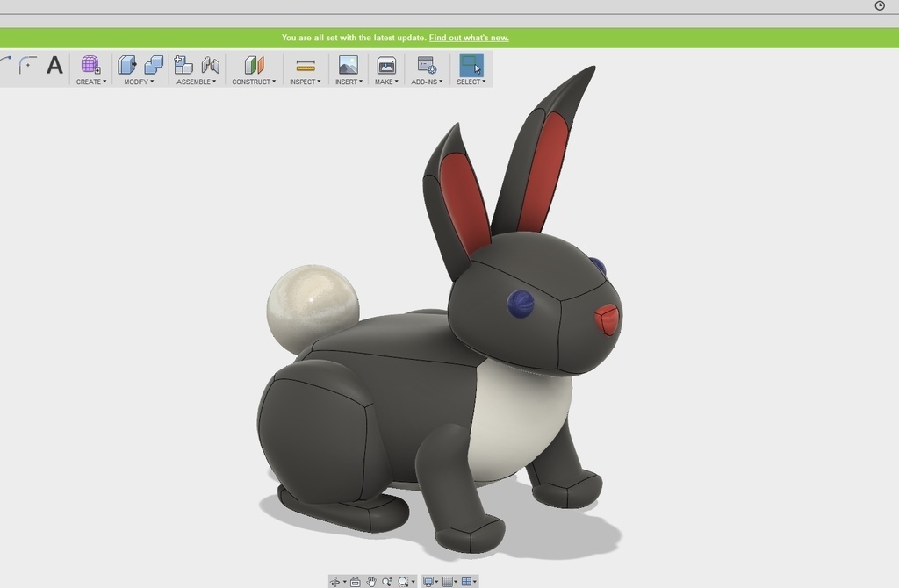Click the Measure ruler icon under Inspect
Image resolution: width=899 pixels, height=588 pixels.
click(x=305, y=63)
